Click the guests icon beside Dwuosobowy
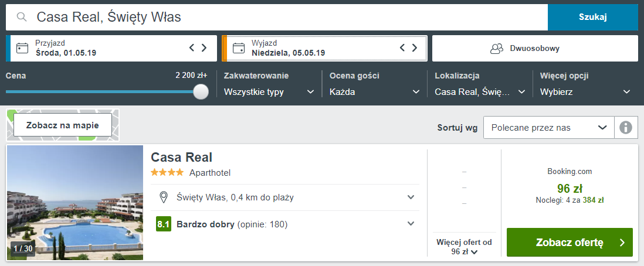644x266 pixels. click(x=497, y=49)
